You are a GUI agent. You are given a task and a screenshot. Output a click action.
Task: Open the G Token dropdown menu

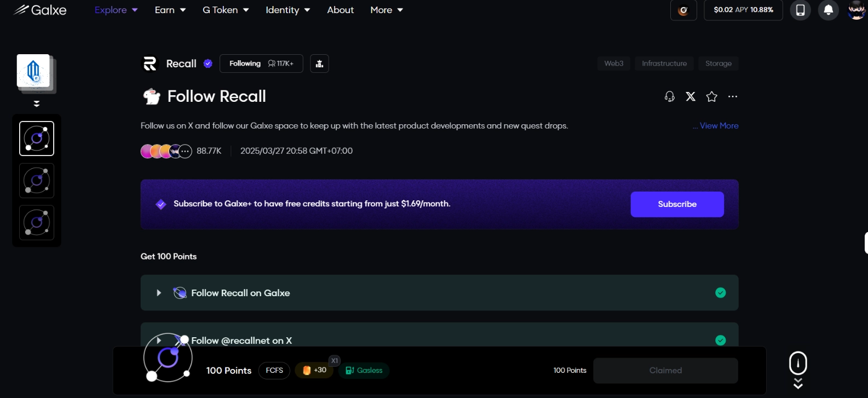point(226,10)
